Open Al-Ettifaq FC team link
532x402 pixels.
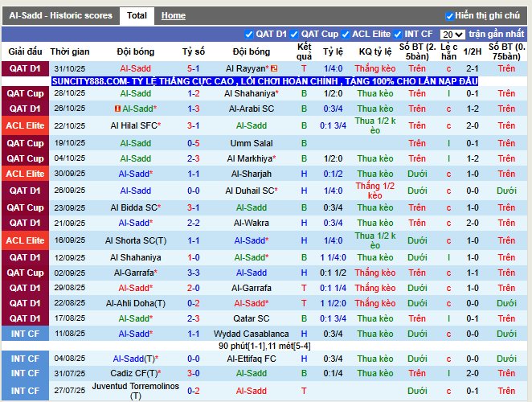(x=252, y=359)
